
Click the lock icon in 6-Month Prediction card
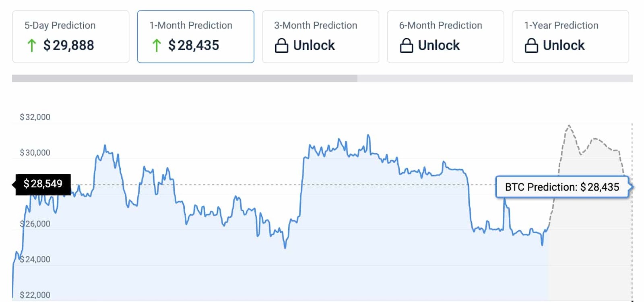coord(406,45)
